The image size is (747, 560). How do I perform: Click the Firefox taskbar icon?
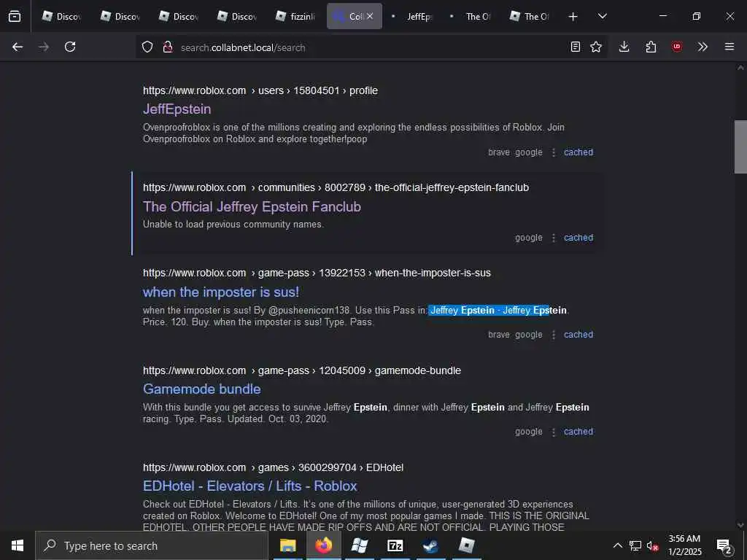click(x=323, y=545)
